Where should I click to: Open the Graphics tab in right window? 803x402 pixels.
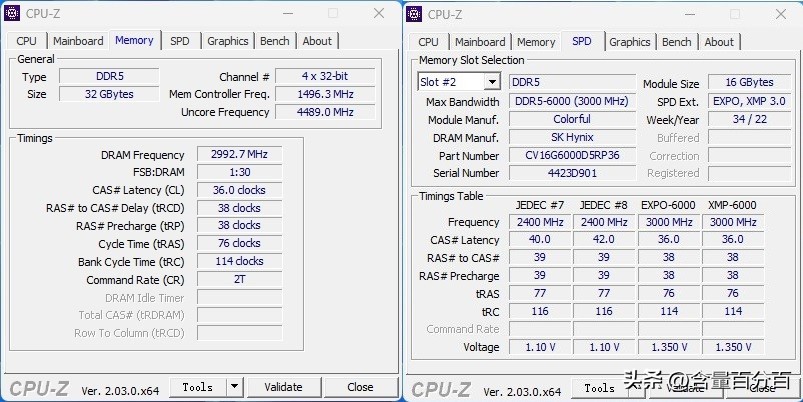630,42
